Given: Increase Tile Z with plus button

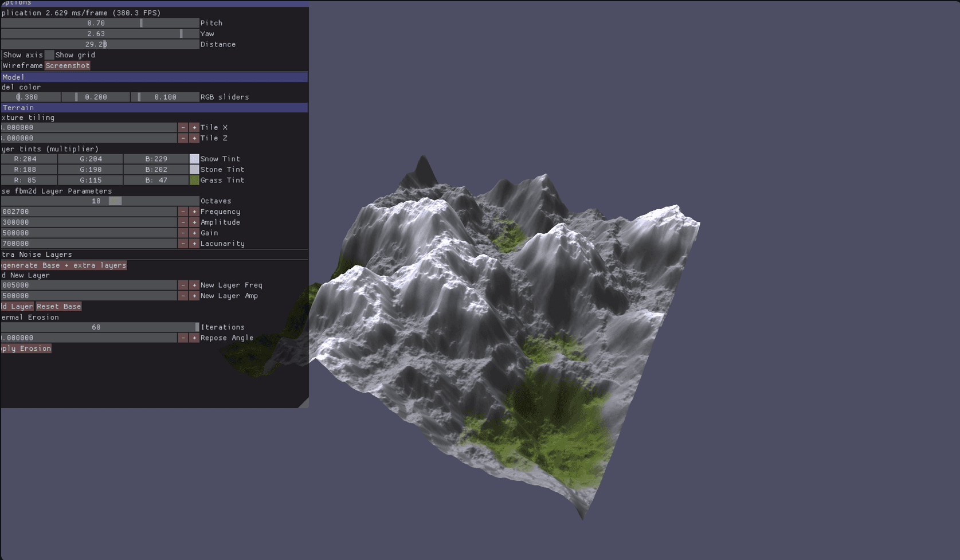Looking at the screenshot, I should coord(194,138).
